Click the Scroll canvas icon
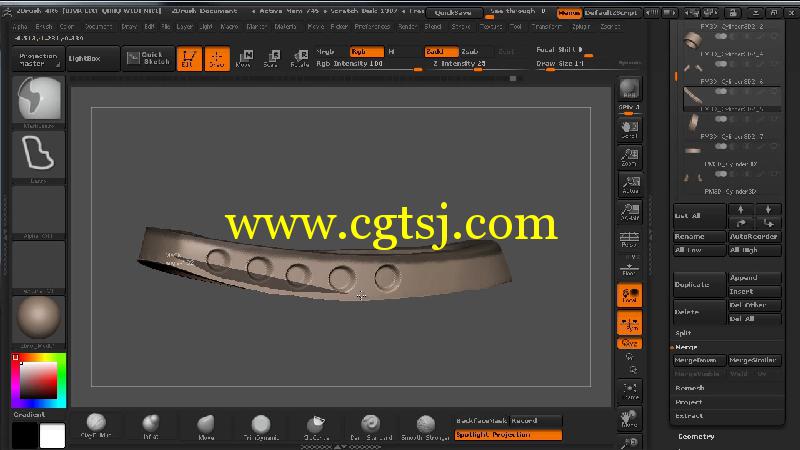 (629, 130)
